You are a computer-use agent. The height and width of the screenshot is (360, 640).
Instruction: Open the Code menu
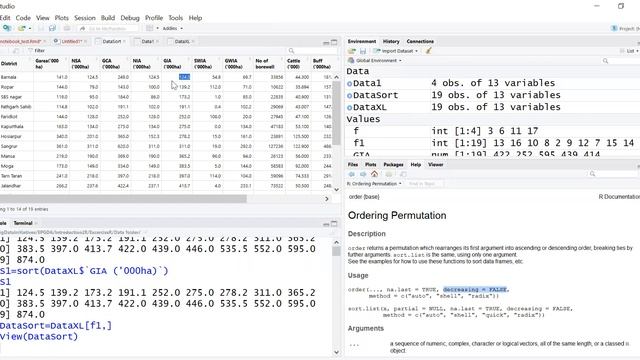point(23,18)
